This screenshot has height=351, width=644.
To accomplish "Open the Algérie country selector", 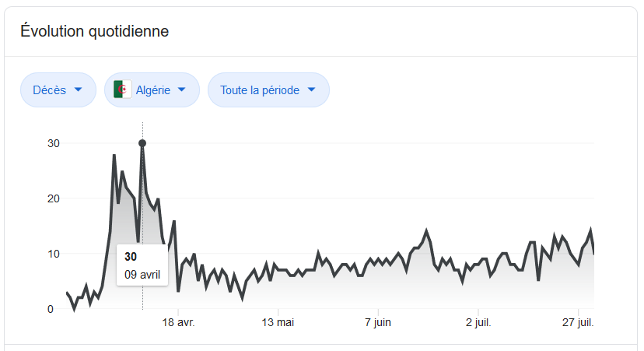I will click(x=152, y=90).
